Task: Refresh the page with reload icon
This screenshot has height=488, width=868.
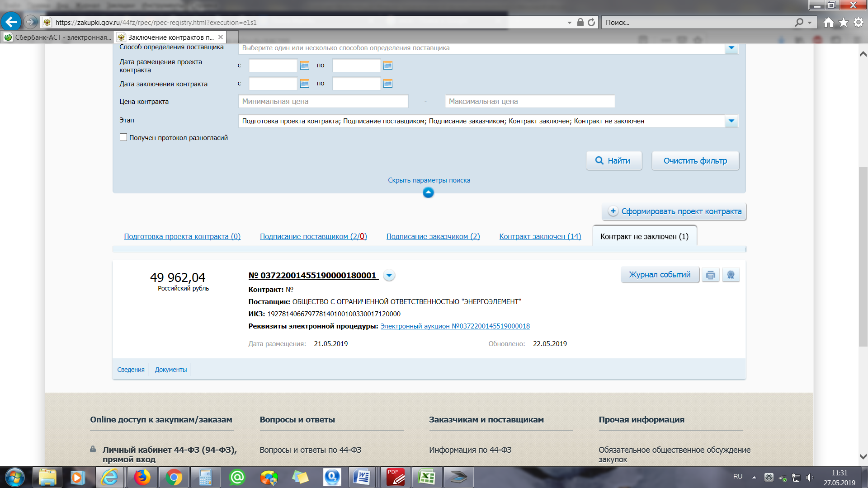Action: point(591,22)
